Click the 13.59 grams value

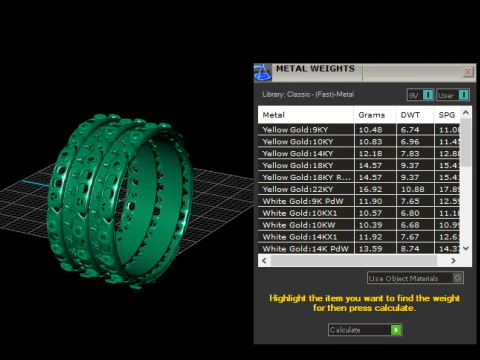pos(370,249)
